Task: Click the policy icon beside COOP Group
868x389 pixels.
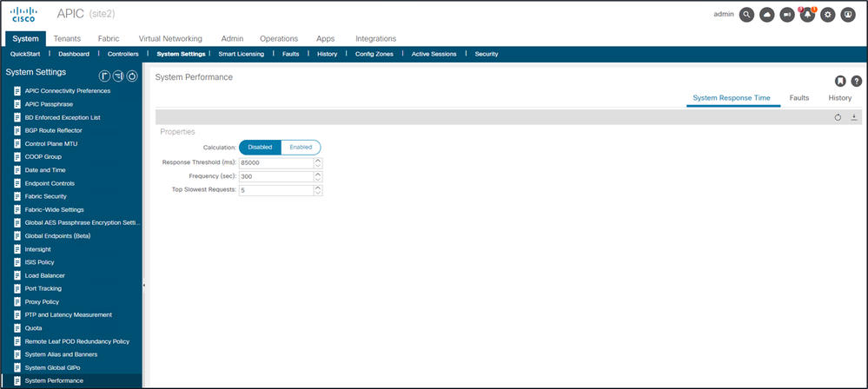Action: (x=17, y=156)
